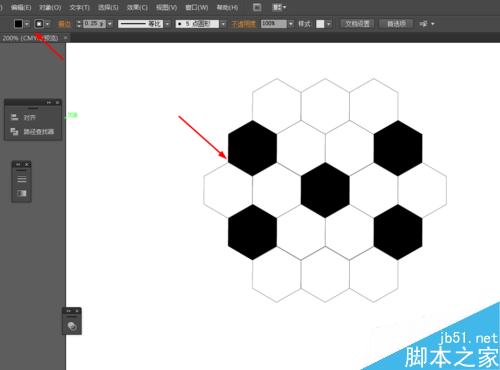Expand the fill color dropdown arrow
Image resolution: width=500 pixels, height=370 pixels.
tap(27, 24)
